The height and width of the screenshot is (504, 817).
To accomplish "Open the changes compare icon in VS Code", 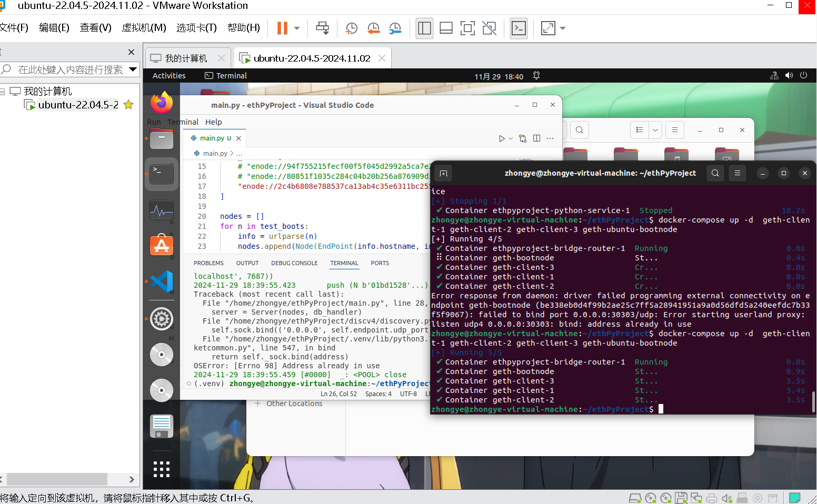I will [523, 138].
